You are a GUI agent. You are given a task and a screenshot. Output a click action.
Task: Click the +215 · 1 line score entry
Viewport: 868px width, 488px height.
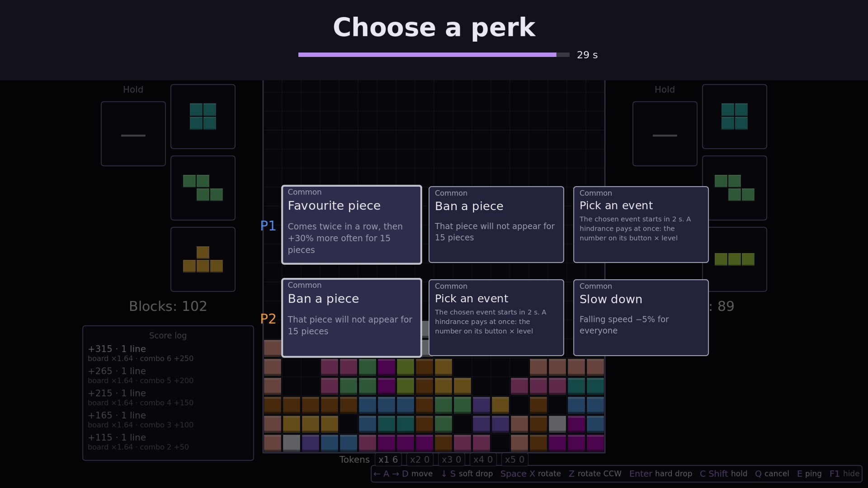141,398
